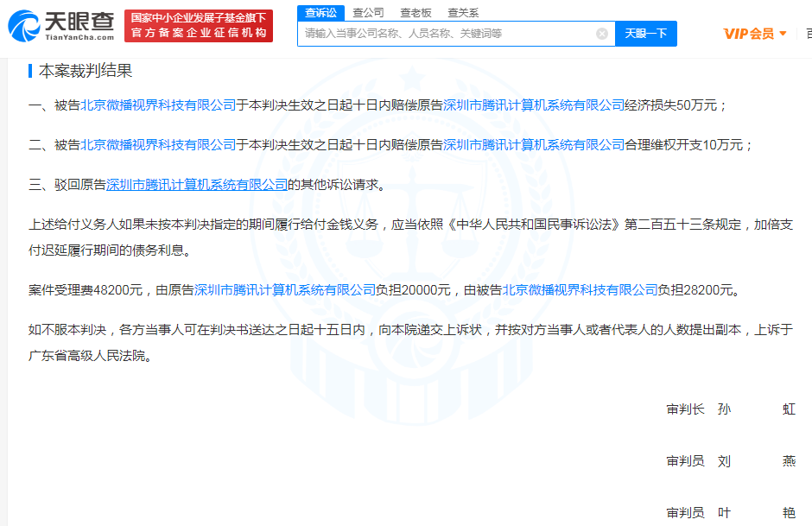
Task: Click the text 合理维权开支10万元
Action: coord(683,145)
